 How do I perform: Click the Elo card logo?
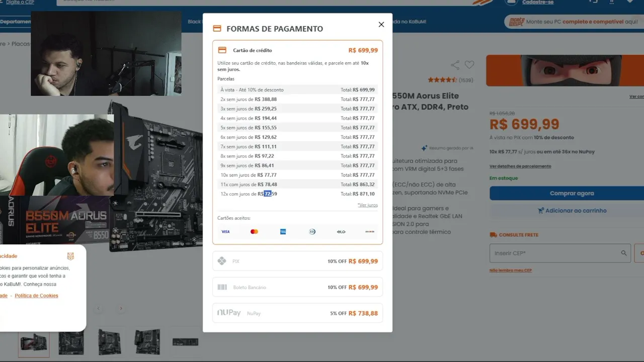click(x=341, y=232)
